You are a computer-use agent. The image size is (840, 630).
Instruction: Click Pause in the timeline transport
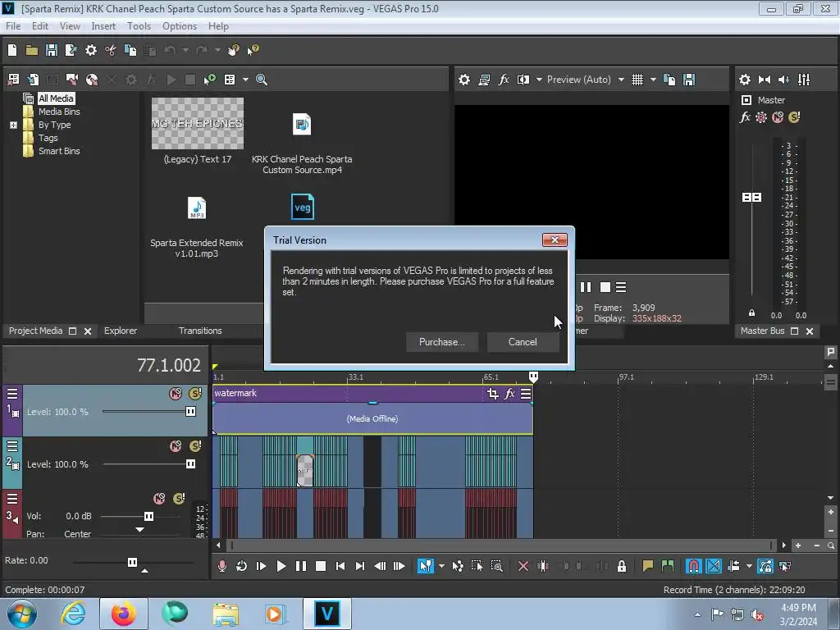point(301,566)
